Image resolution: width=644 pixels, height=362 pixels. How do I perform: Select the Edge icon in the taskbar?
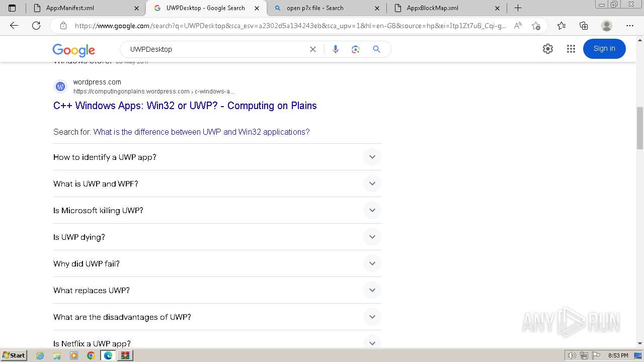[108, 355]
